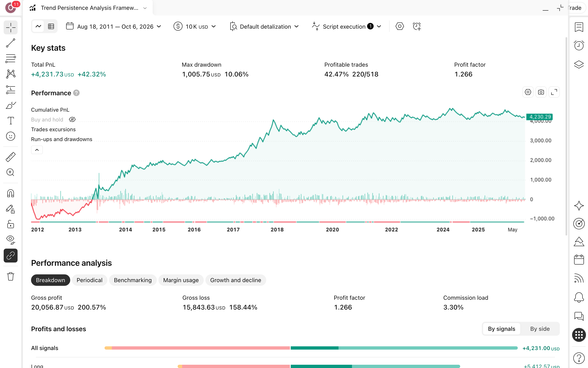Image resolution: width=588 pixels, height=368 pixels.
Task: Collapse panel with the shrink arrows icon
Action: point(560,8)
